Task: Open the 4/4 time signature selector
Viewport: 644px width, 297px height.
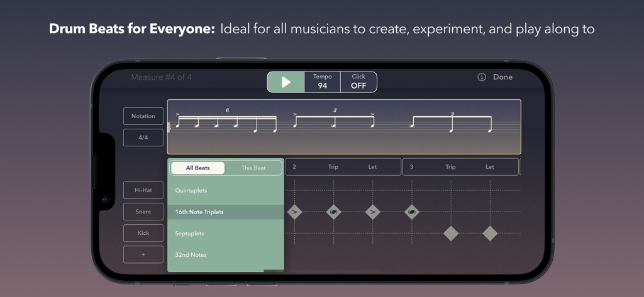Action: [x=143, y=138]
